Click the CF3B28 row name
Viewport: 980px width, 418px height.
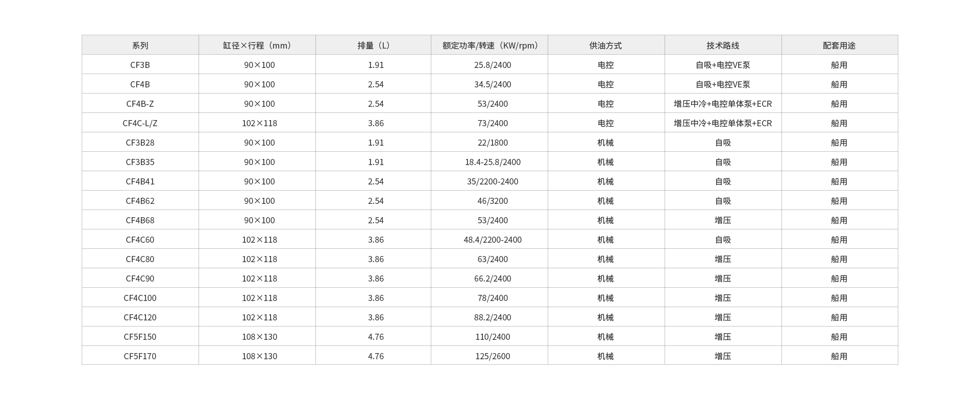140,143
